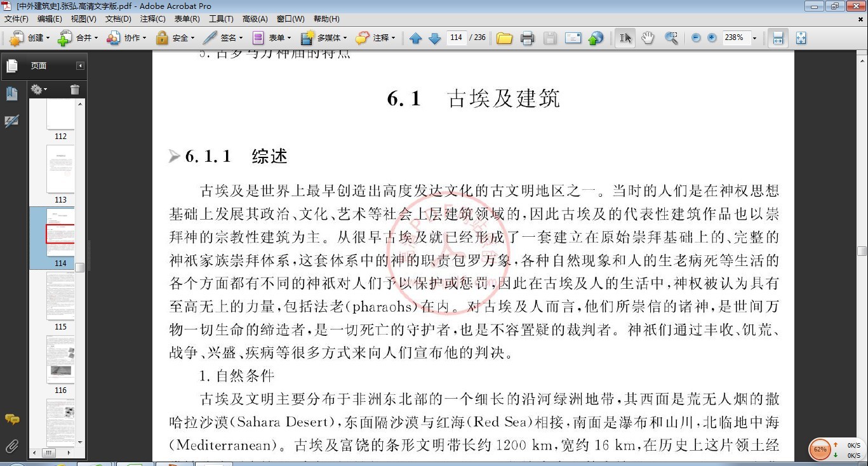The image size is (868, 466).
Task: Click the globe upload icon
Action: click(596, 38)
